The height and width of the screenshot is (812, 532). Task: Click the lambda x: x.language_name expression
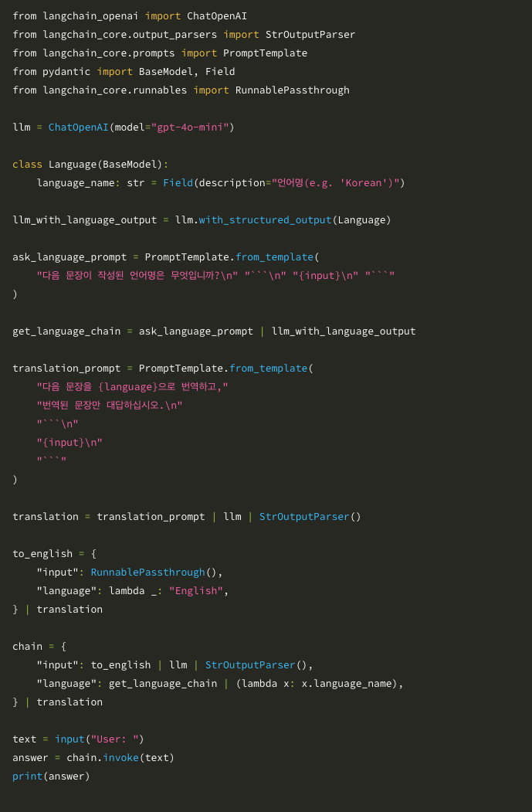pyautogui.click(x=317, y=684)
